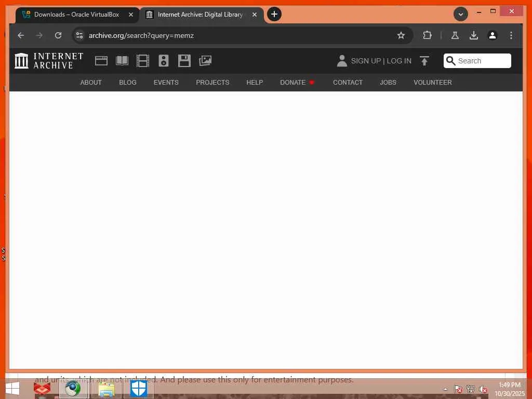Open the PROJECTS link

pyautogui.click(x=212, y=83)
